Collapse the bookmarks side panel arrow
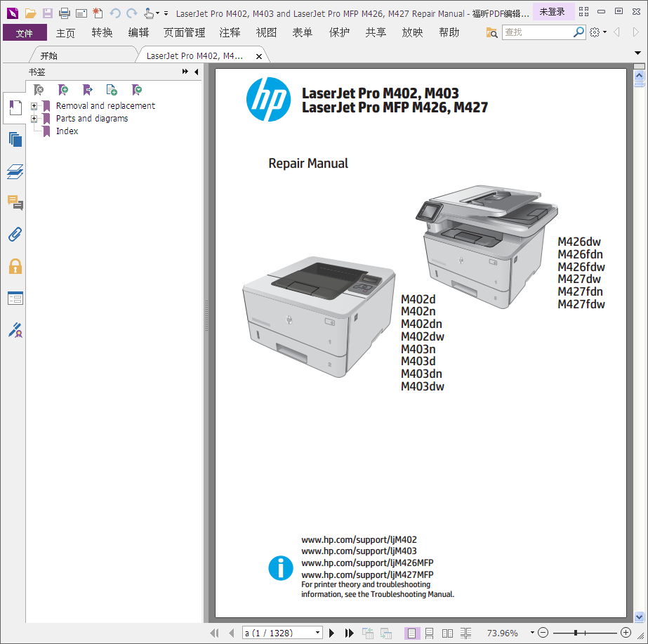 (197, 72)
